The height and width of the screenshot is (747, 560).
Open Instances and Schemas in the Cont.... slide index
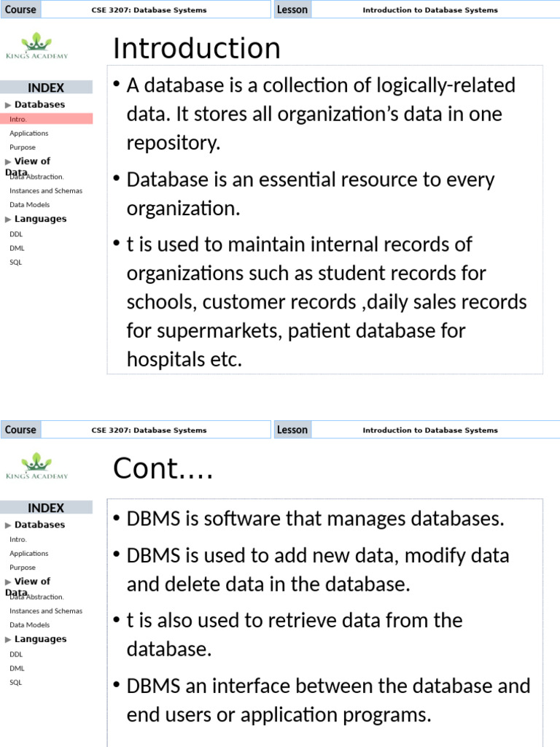click(46, 611)
